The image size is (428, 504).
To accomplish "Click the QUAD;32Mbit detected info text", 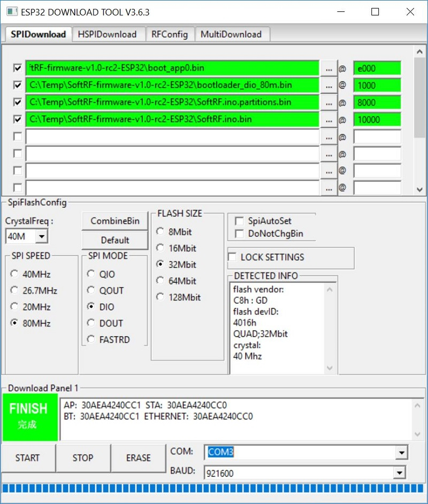I will pos(260,334).
